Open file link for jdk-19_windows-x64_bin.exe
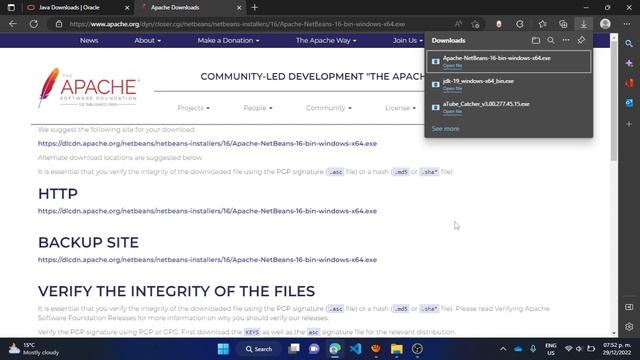640x360 pixels. (452, 89)
